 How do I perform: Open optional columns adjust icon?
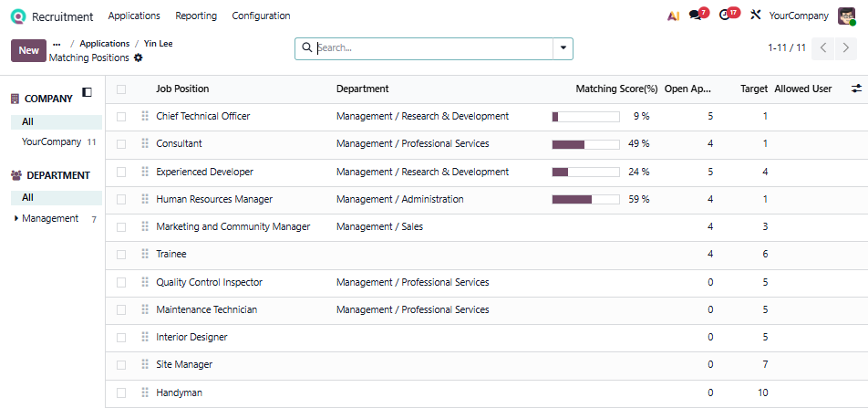point(856,89)
